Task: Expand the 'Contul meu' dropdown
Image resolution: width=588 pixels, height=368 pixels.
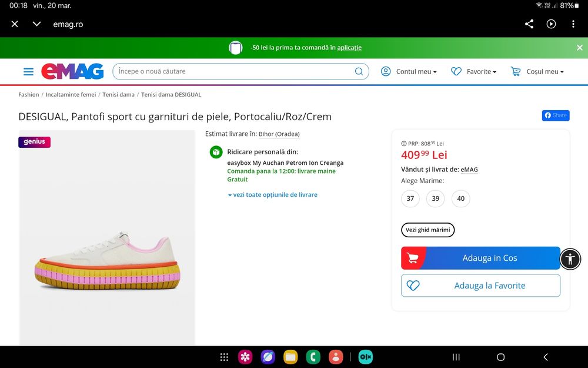Action: pos(416,71)
